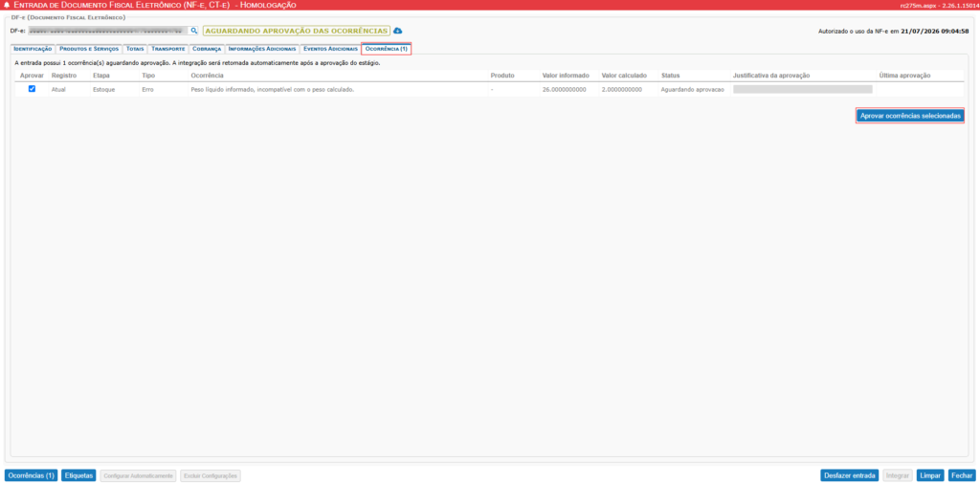Click the Fechar button

pyautogui.click(x=962, y=476)
